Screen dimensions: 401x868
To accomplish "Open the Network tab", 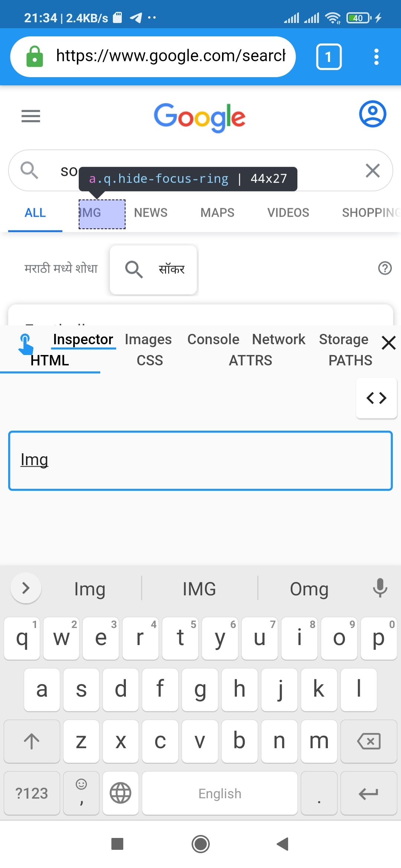I will pyautogui.click(x=278, y=339).
